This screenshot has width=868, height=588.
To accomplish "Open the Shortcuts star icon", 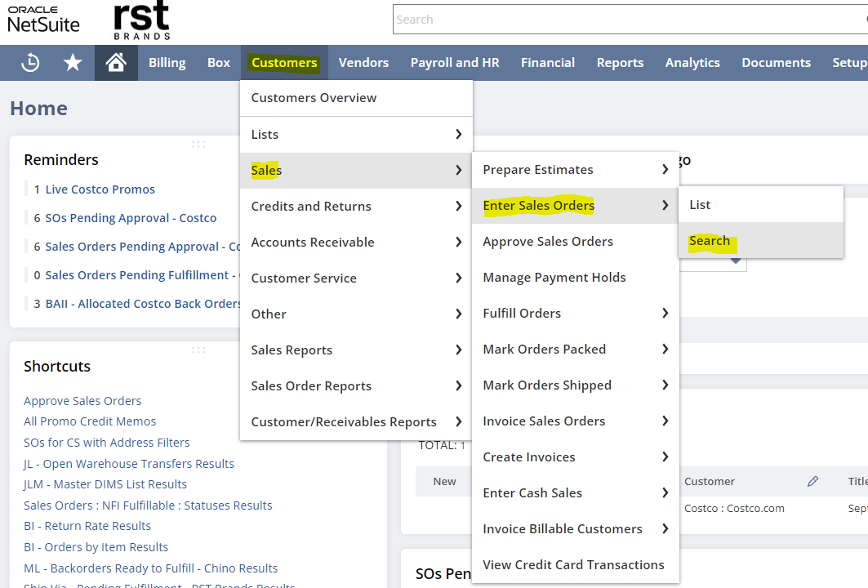I will click(73, 63).
